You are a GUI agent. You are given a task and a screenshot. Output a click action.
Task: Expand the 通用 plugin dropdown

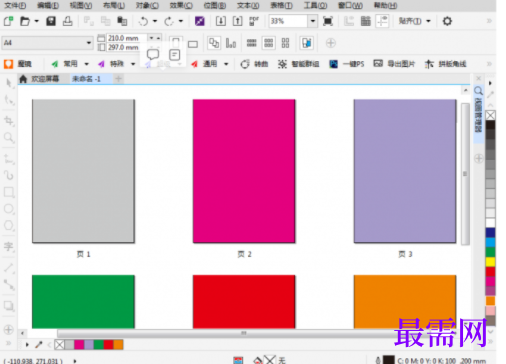[x=226, y=64]
